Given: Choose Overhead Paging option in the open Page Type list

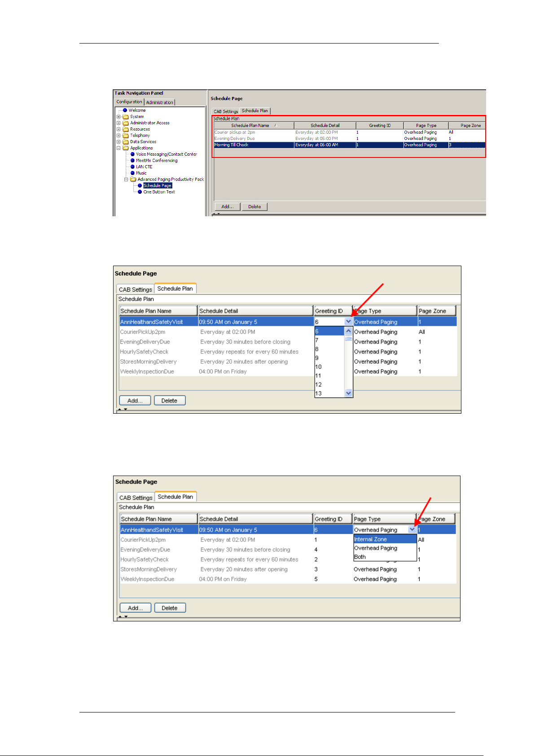Looking at the screenshot, I should tap(385, 548).
